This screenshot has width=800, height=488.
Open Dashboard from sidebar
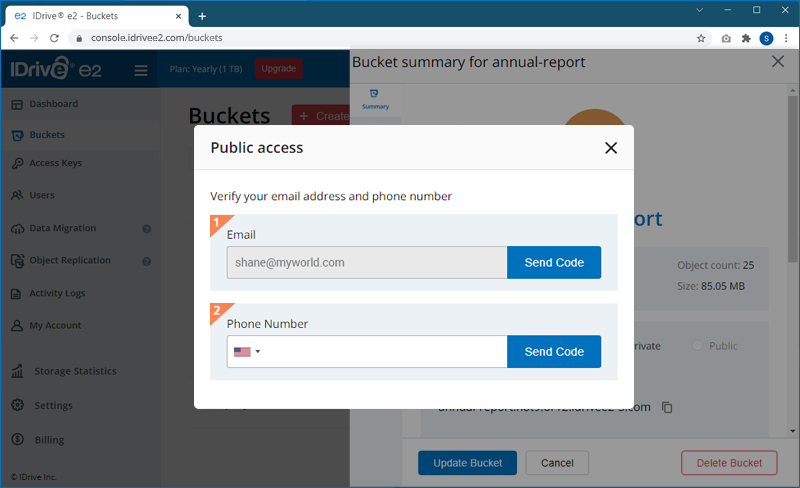(x=54, y=104)
